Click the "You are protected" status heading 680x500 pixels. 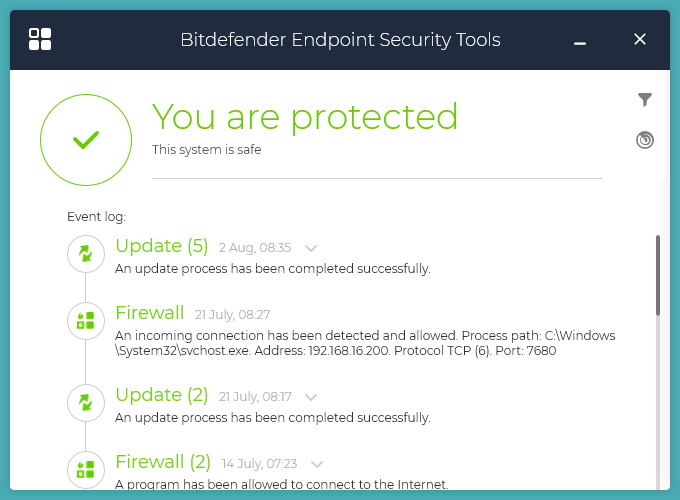[x=305, y=117]
